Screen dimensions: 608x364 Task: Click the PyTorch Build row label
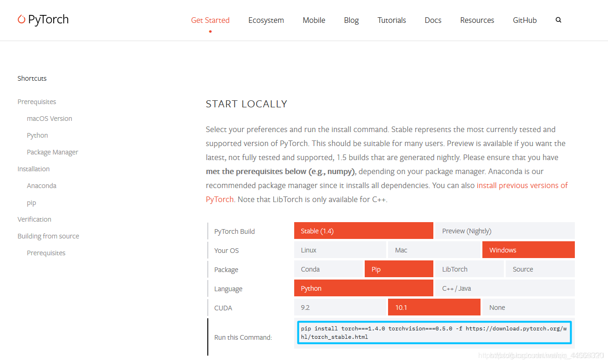(x=234, y=231)
